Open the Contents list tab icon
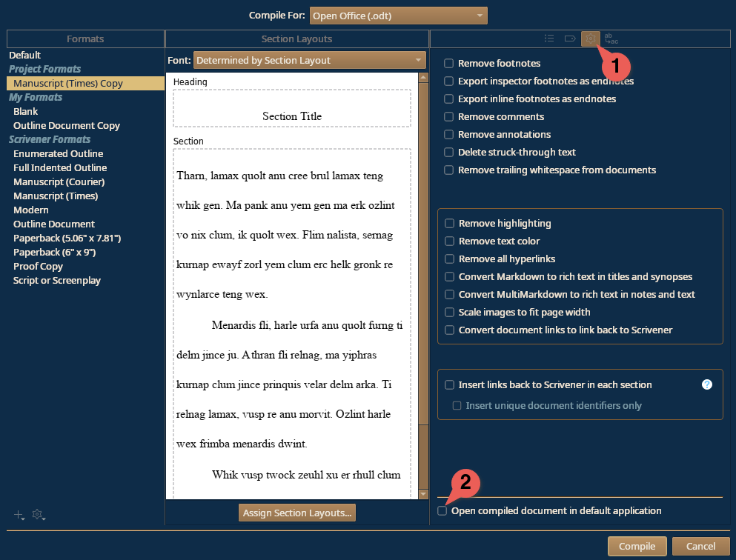Screen dimensions: 736x560 tap(549, 39)
